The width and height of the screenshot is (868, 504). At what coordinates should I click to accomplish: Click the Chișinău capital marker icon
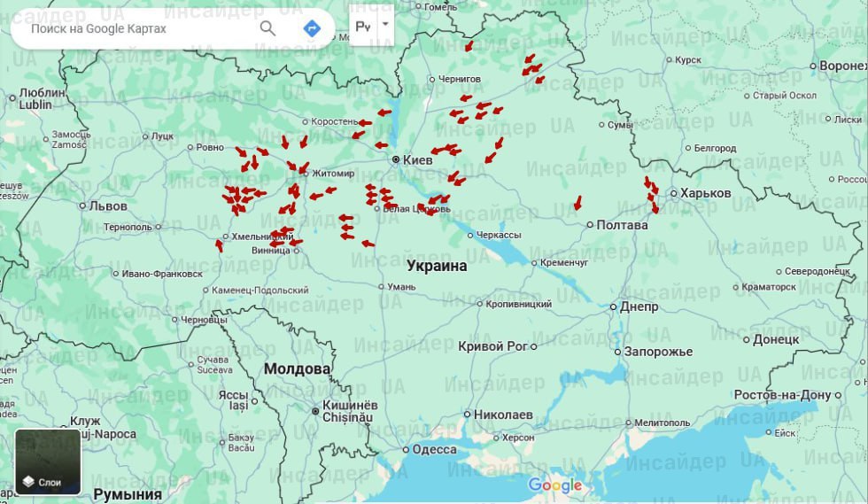(x=315, y=411)
